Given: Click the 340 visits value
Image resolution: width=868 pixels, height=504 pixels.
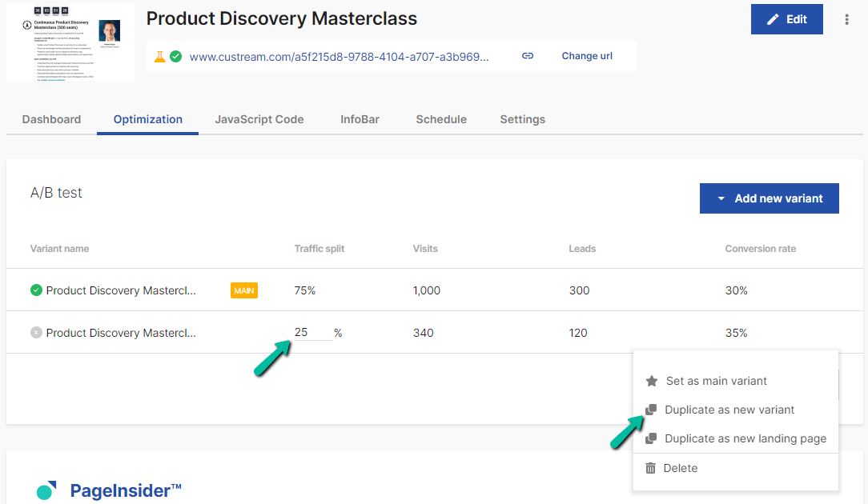Looking at the screenshot, I should [424, 333].
